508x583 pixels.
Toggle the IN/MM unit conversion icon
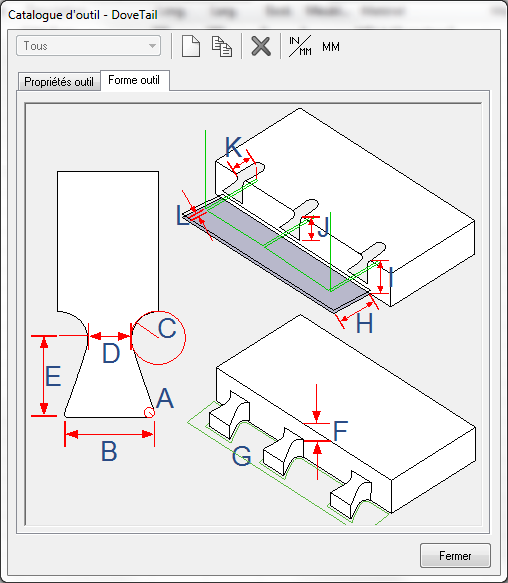coord(300,46)
